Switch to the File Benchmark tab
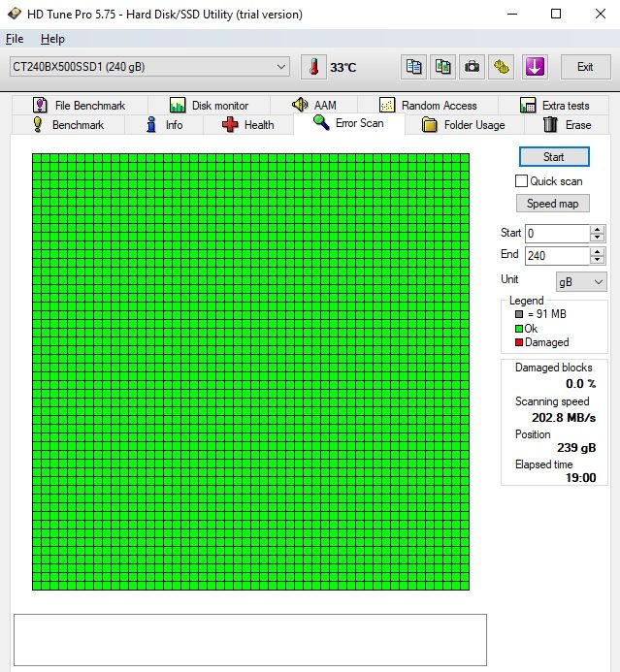620x672 pixels. [81, 105]
